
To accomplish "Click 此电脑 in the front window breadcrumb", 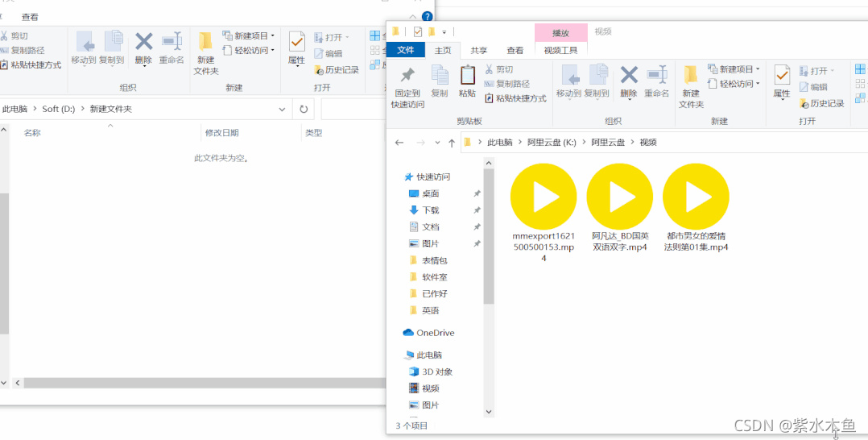I will tap(499, 143).
